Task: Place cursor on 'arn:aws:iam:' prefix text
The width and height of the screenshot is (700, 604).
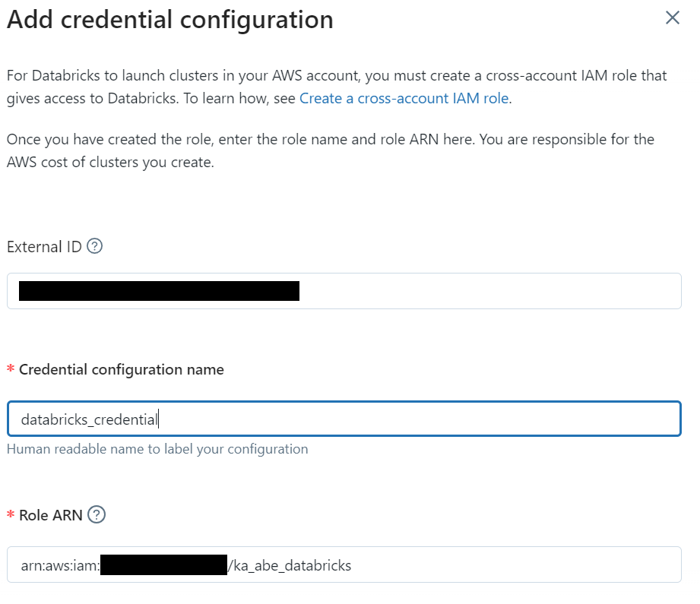Action: point(61,565)
